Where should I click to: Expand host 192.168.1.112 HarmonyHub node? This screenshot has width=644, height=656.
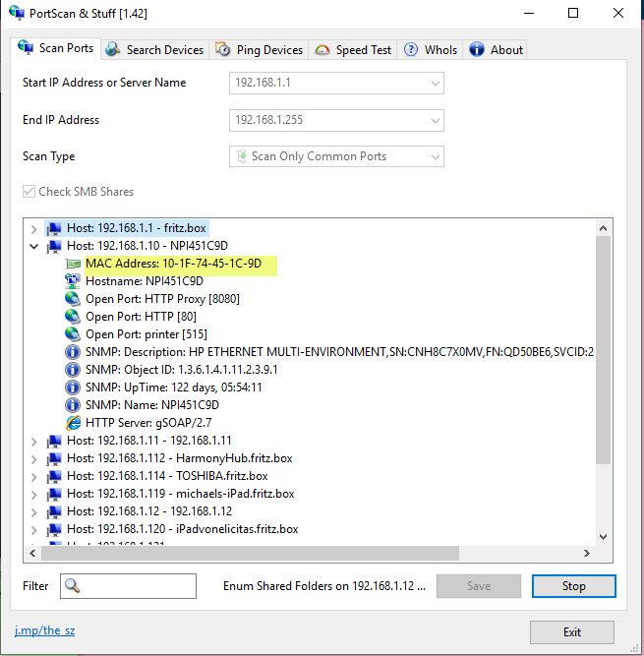pos(33,459)
